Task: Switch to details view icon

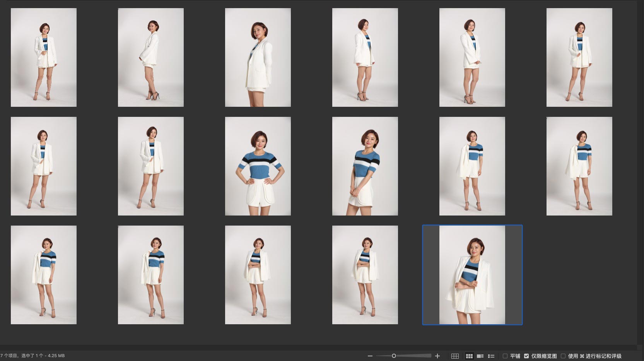Action: pyautogui.click(x=480, y=356)
